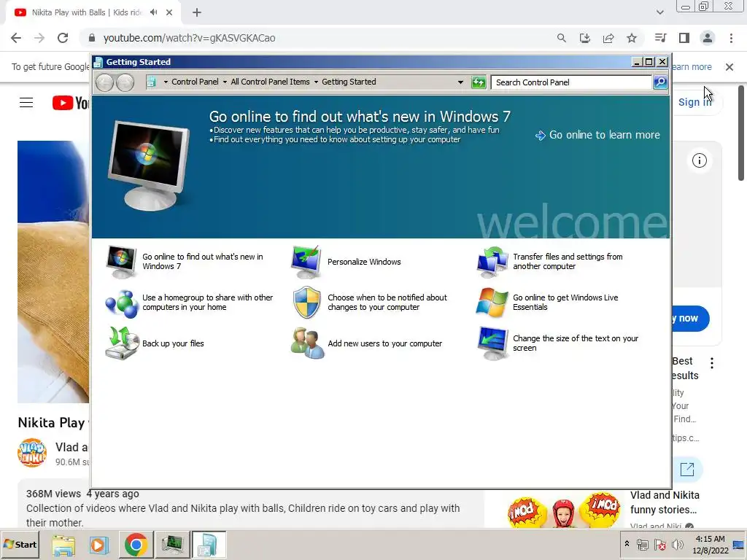Click YouTube Sign in button
747x560 pixels.
click(x=694, y=102)
